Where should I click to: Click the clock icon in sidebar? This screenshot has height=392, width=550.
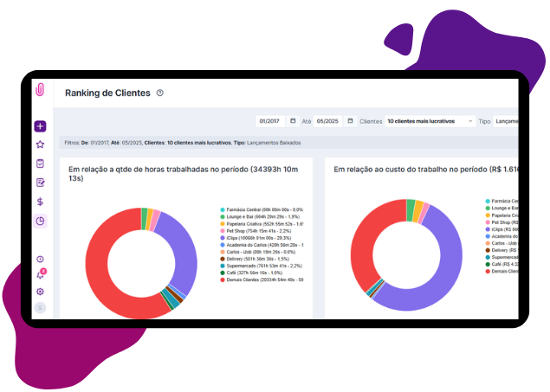tap(40, 259)
